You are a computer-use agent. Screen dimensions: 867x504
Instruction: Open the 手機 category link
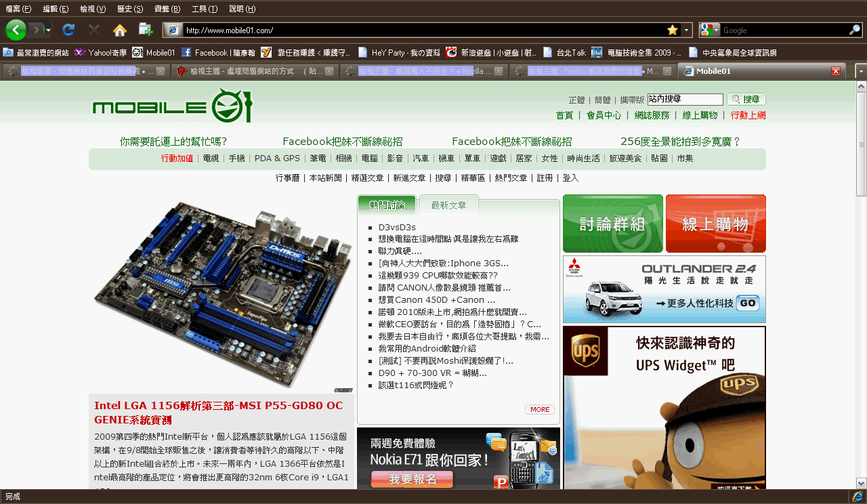236,159
